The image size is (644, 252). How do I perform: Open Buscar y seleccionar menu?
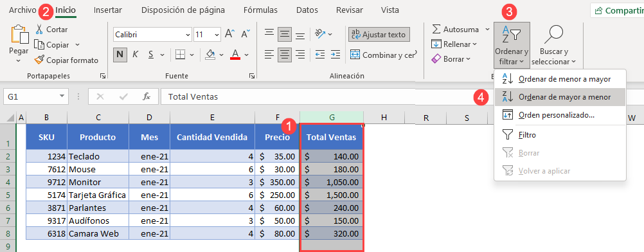554,45
